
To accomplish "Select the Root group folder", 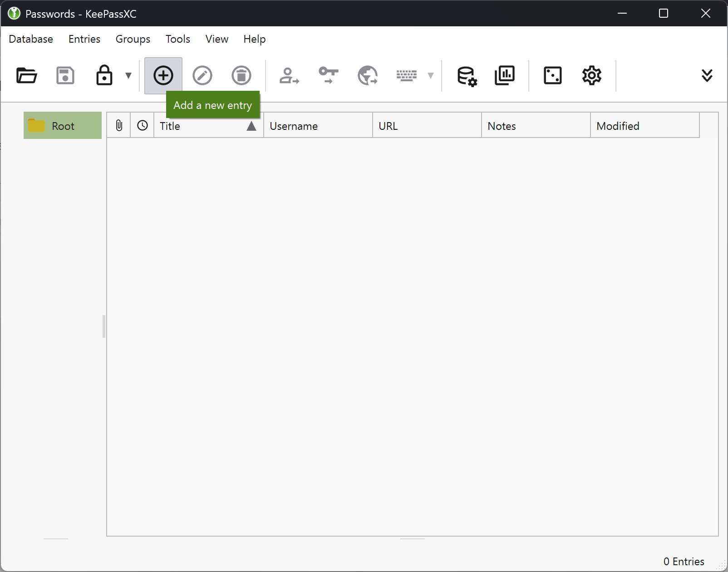I will coord(63,126).
